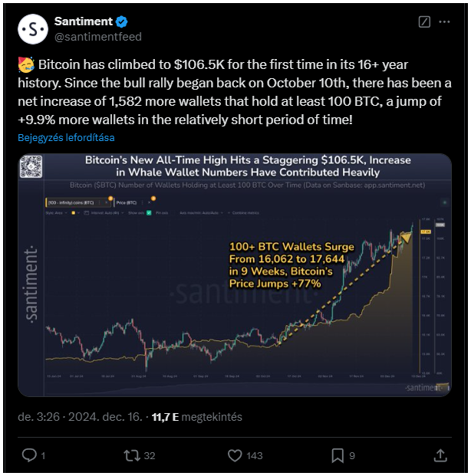The width and height of the screenshot is (471, 476).
Task: Open the three-dot more options menu
Action: click(x=444, y=22)
